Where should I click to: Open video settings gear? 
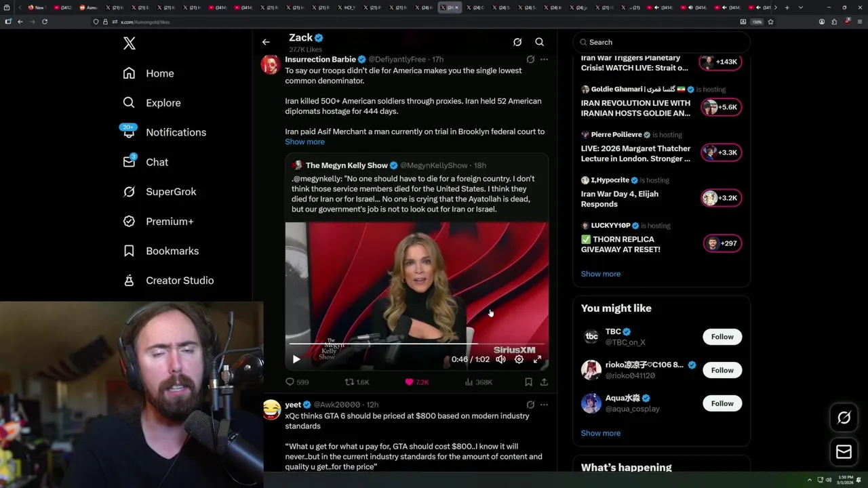pos(519,359)
